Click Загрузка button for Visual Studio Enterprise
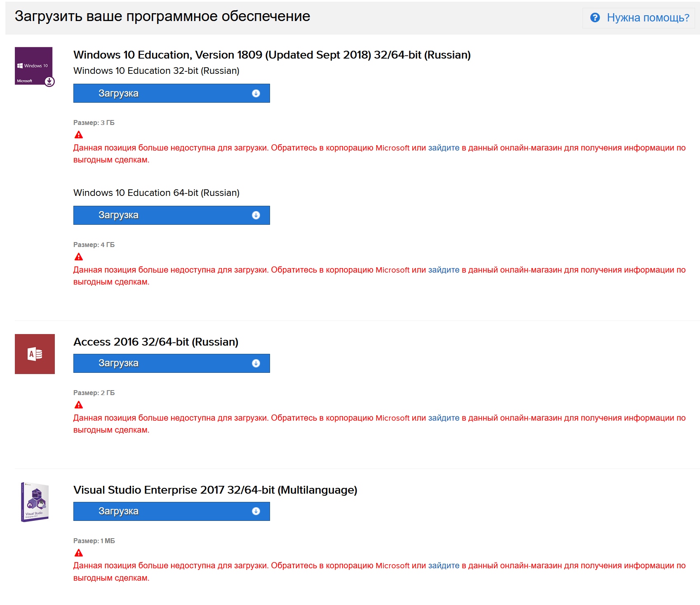 click(x=171, y=511)
